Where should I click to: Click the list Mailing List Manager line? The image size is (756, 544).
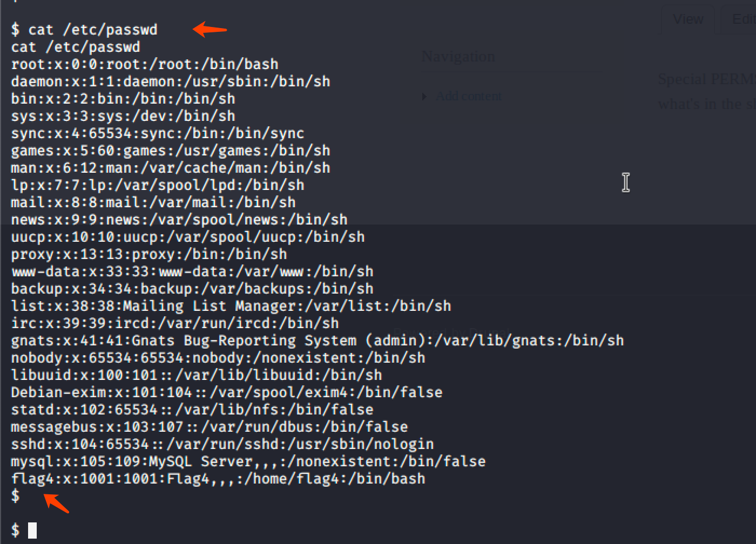point(231,306)
